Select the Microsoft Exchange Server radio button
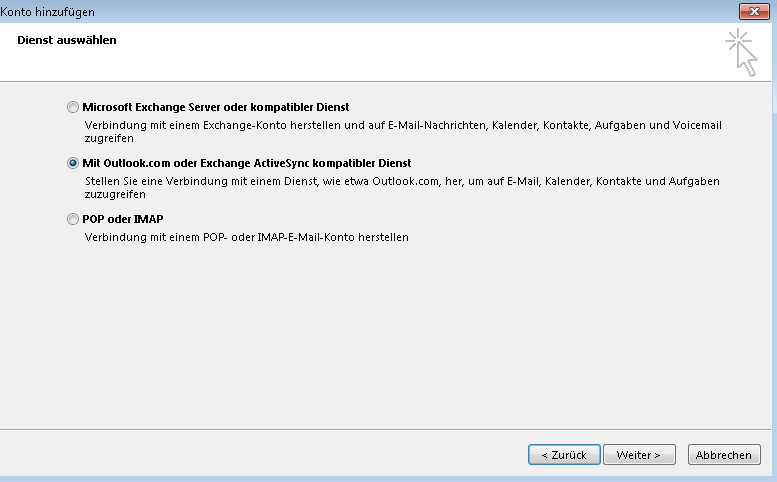777x482 pixels. [73, 107]
